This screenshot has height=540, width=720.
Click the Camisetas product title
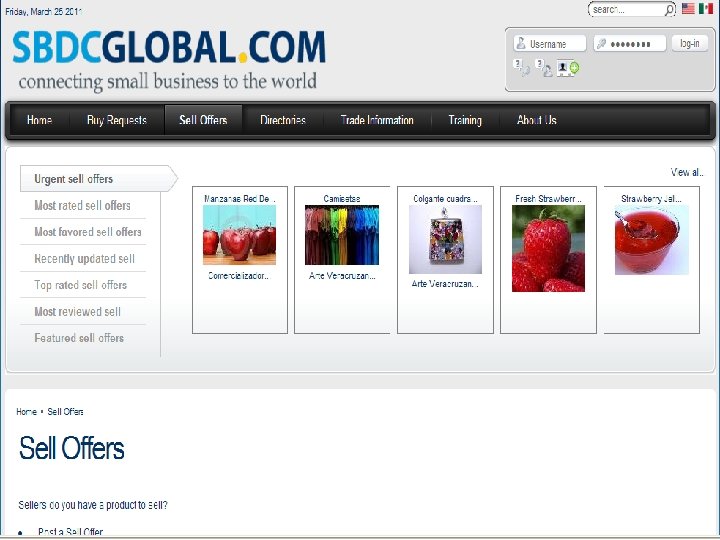point(342,198)
